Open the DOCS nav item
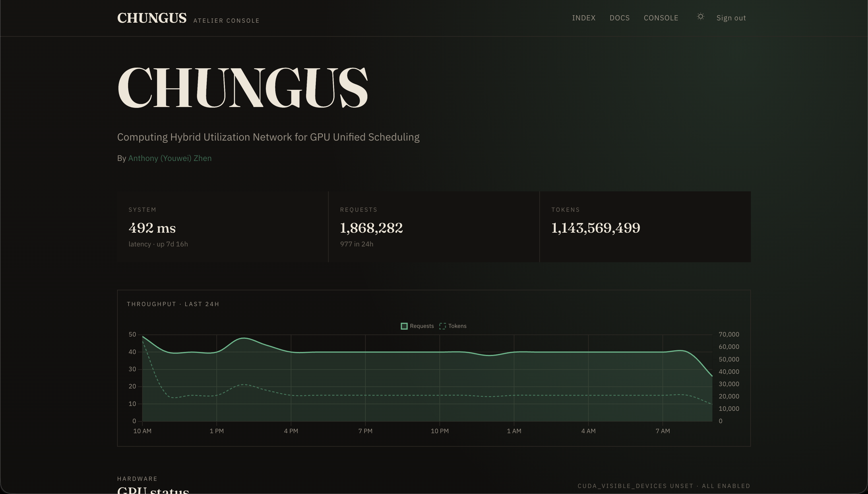The height and width of the screenshot is (494, 868). [x=619, y=18]
